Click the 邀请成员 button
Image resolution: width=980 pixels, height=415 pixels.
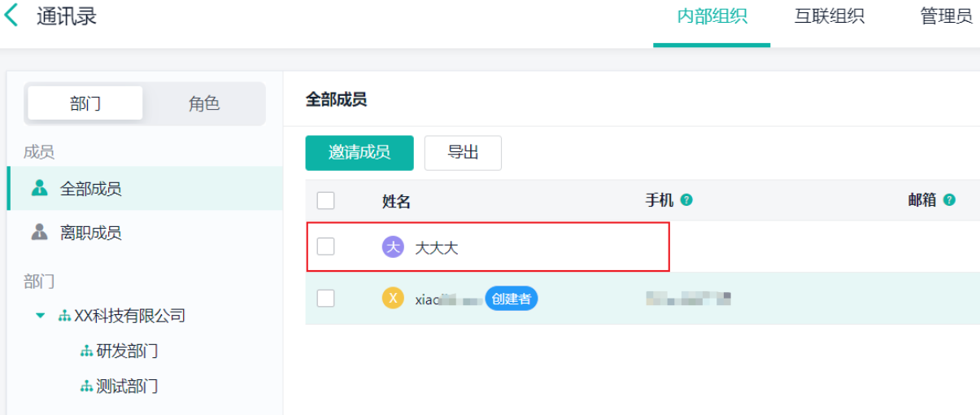(x=359, y=153)
